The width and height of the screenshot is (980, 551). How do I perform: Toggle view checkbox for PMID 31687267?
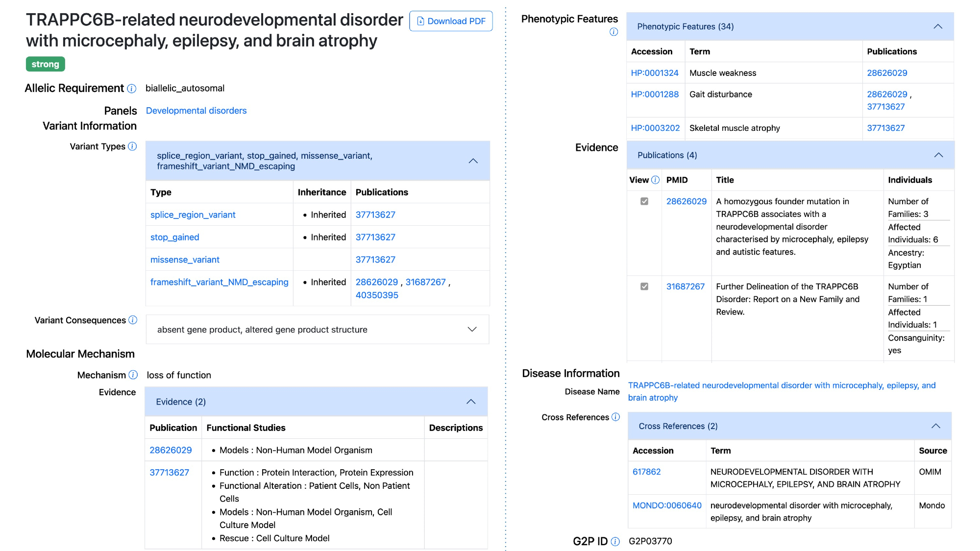coord(644,287)
